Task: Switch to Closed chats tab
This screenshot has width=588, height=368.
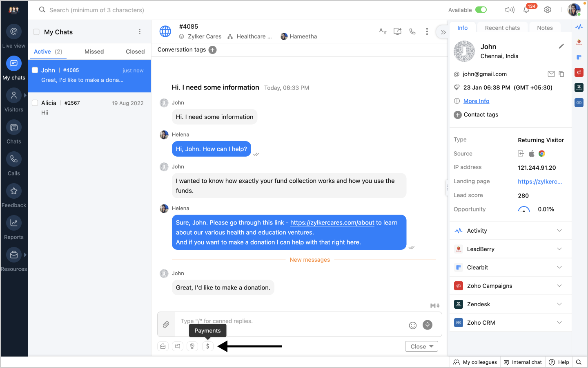Action: tap(135, 52)
